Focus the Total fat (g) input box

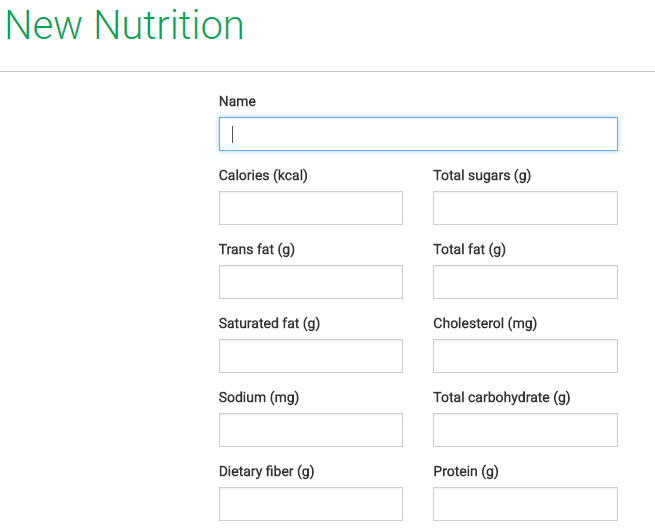click(x=525, y=282)
